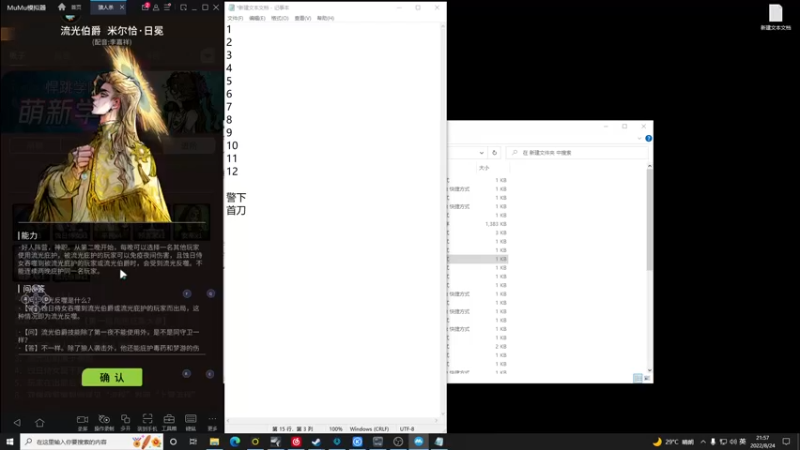The image size is (800, 450).
Task: Click the line '警下' in Notepad
Action: point(236,197)
